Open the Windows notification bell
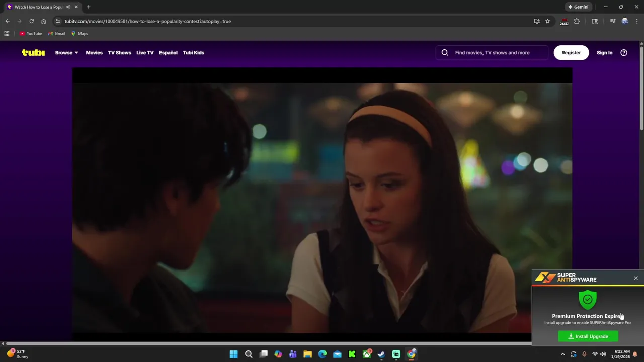Screen dimensions: 644x362 click(x=635, y=354)
